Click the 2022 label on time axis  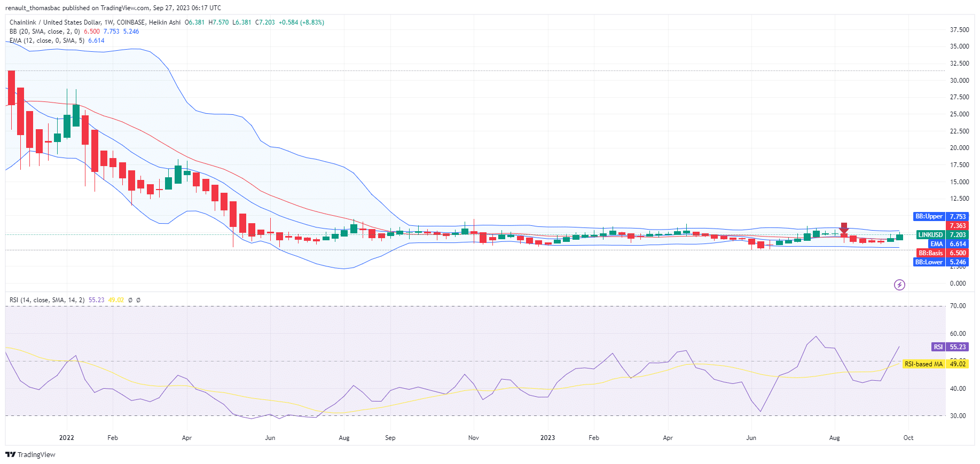67,438
